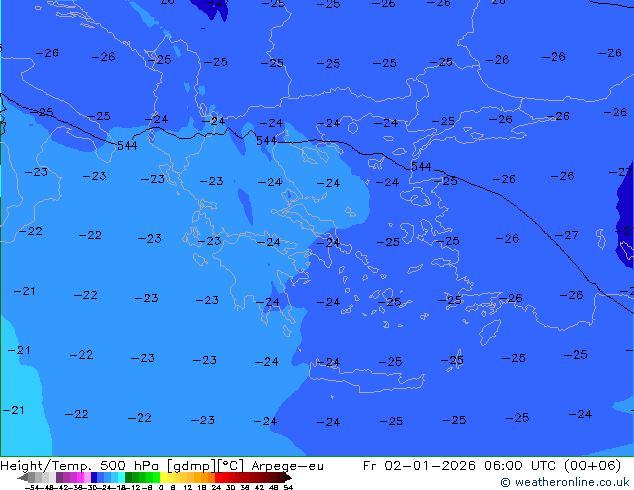Click the 'Height/Temp. 500 hPa' title text
Screen dimensions: 634x490
coord(78,466)
